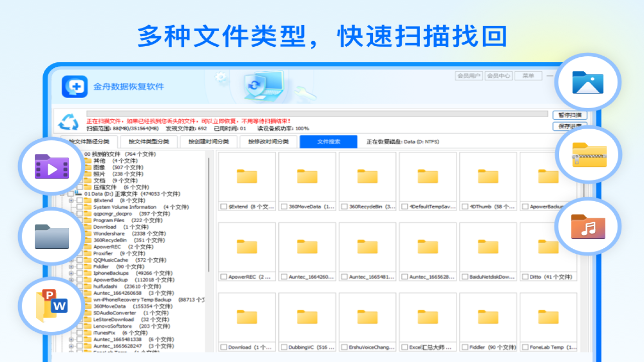The height and width of the screenshot is (362, 644).
Task: Expand the IphoneBackups tree node
Action: point(71,273)
